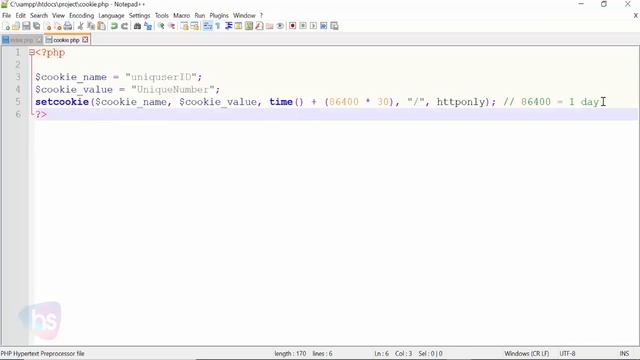Open the Window menu
Screen dimensions: 640x360
pos(244,16)
